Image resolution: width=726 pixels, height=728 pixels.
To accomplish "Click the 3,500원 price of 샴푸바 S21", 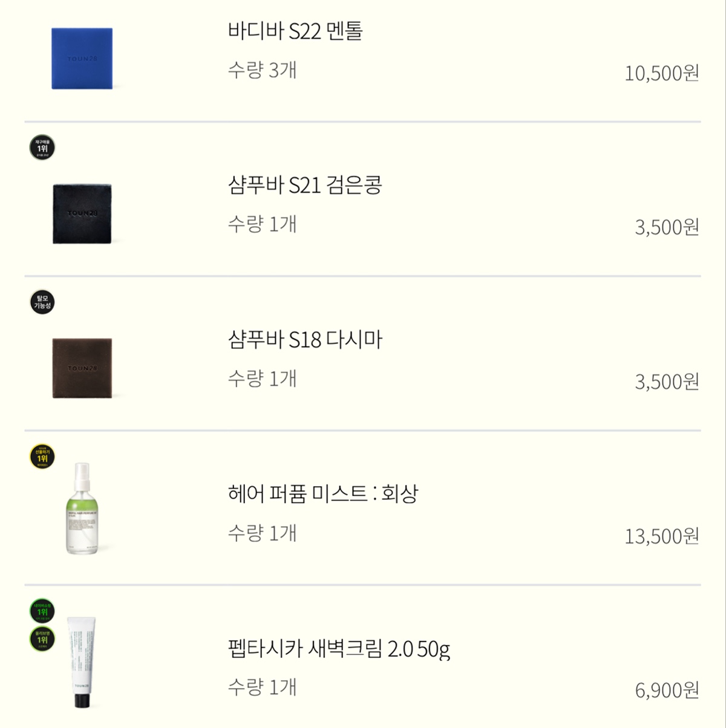I will click(x=667, y=227).
